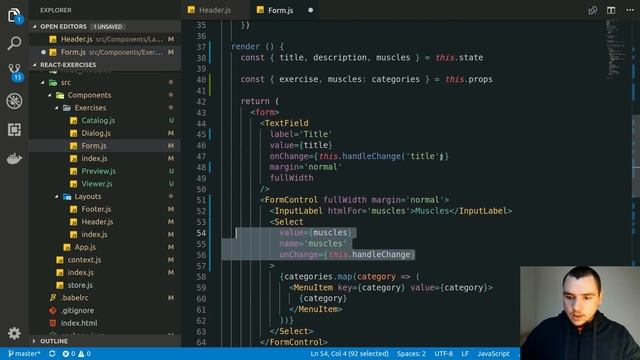Click the fullWidth text on line 49
640x360 pixels.
point(291,178)
